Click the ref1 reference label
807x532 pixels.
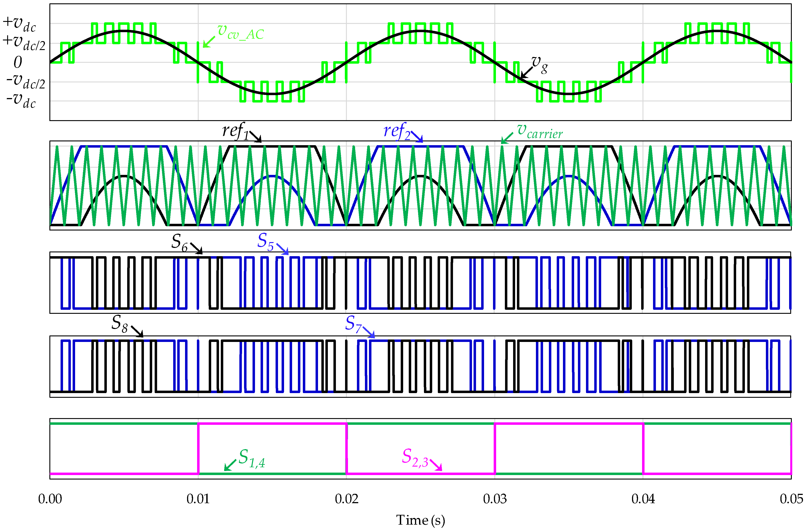coord(236,131)
